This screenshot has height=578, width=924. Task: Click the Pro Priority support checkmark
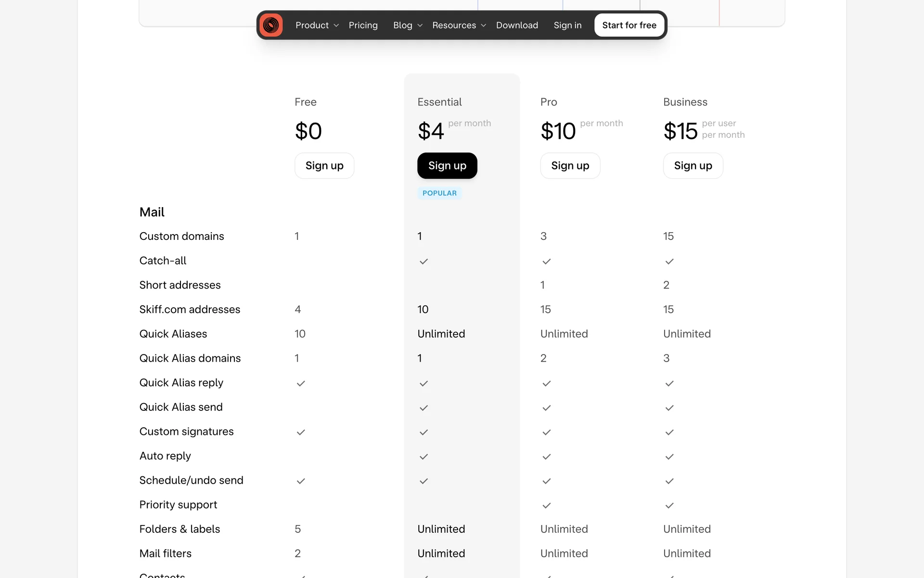click(x=546, y=505)
